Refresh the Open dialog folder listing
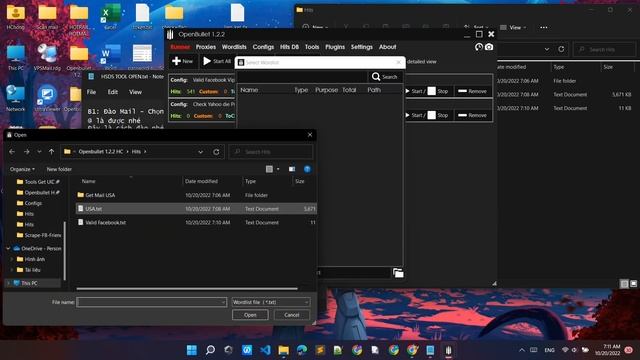640x360 pixels. (x=216, y=152)
